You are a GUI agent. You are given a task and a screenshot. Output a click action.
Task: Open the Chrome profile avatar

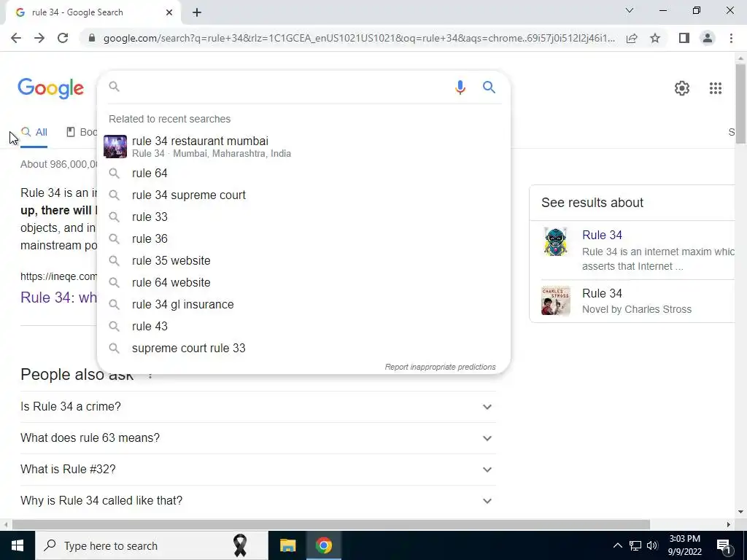point(708,38)
